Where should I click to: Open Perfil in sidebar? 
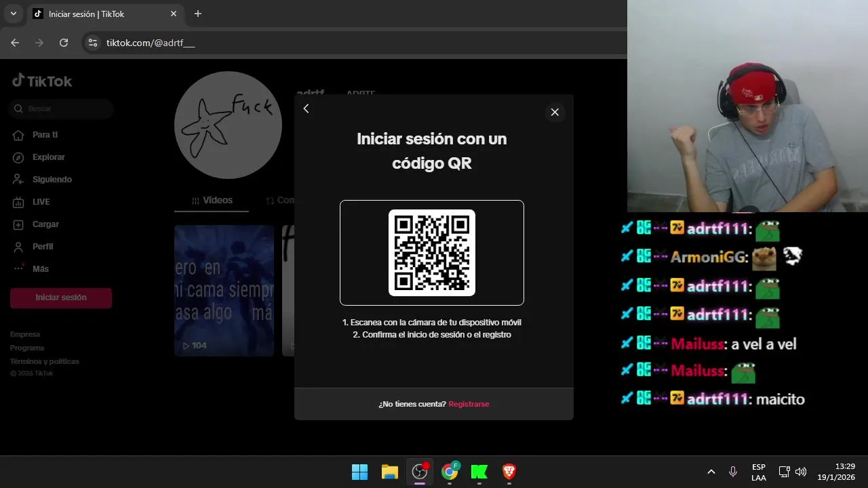(43, 247)
